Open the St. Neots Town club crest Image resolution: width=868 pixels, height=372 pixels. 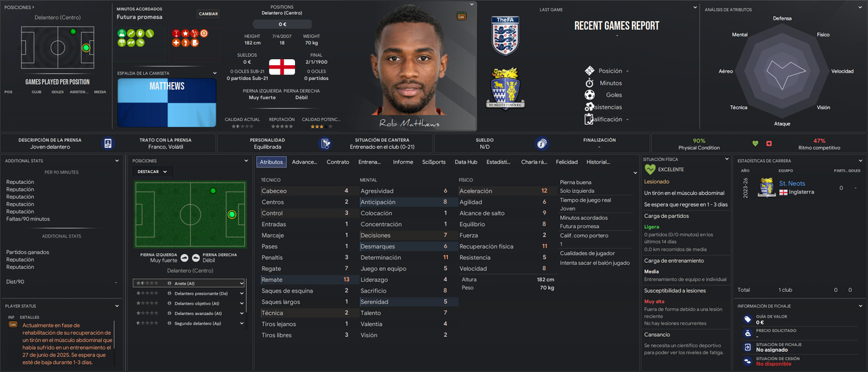[505, 89]
